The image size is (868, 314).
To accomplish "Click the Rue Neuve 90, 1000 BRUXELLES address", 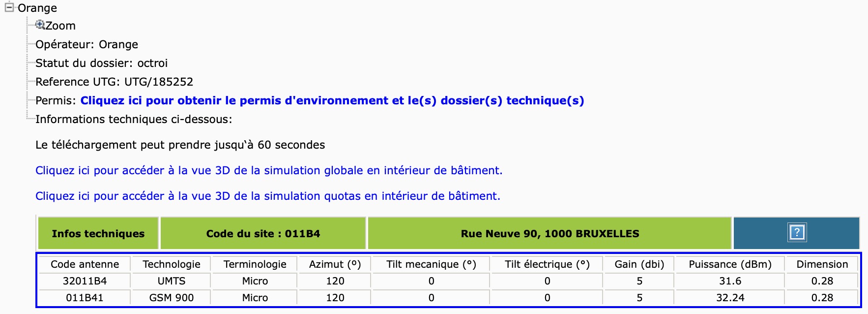I will 550,233.
